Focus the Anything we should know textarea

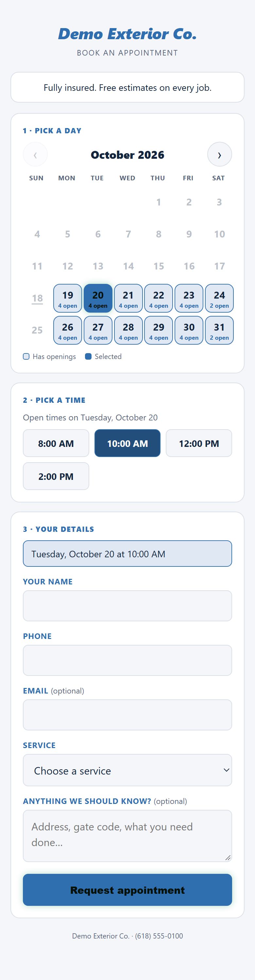tap(127, 836)
